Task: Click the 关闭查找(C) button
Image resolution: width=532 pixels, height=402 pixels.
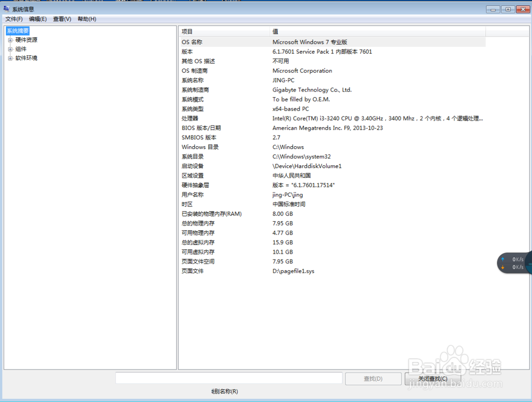Action: click(433, 379)
